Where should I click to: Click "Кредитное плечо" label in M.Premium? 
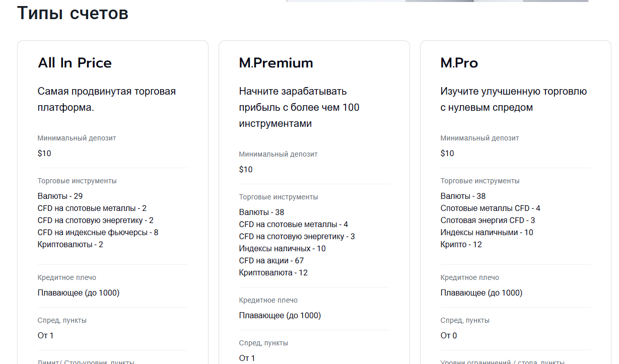pos(268,300)
